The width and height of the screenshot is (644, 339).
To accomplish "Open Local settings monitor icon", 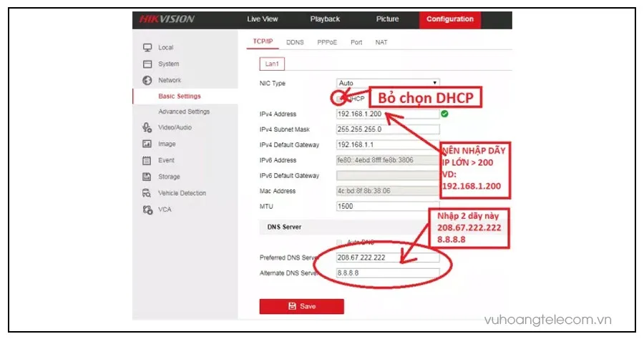I will [147, 48].
